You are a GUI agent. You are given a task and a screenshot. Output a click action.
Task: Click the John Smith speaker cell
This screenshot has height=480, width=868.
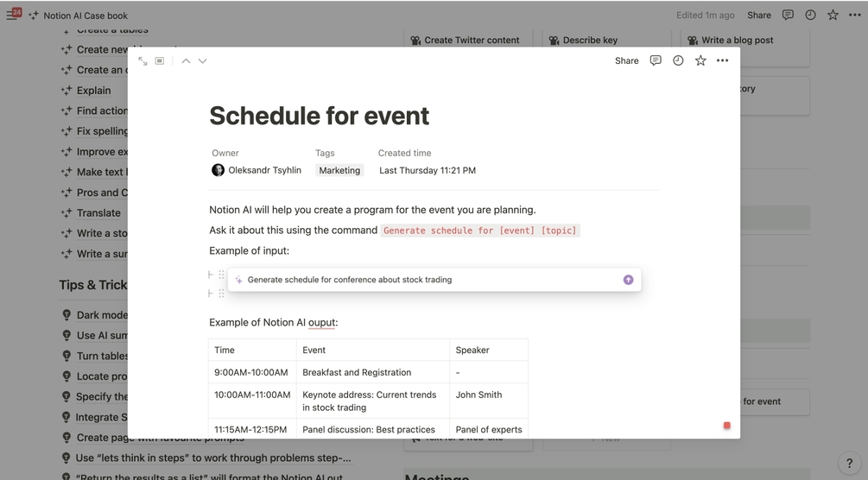pos(489,401)
